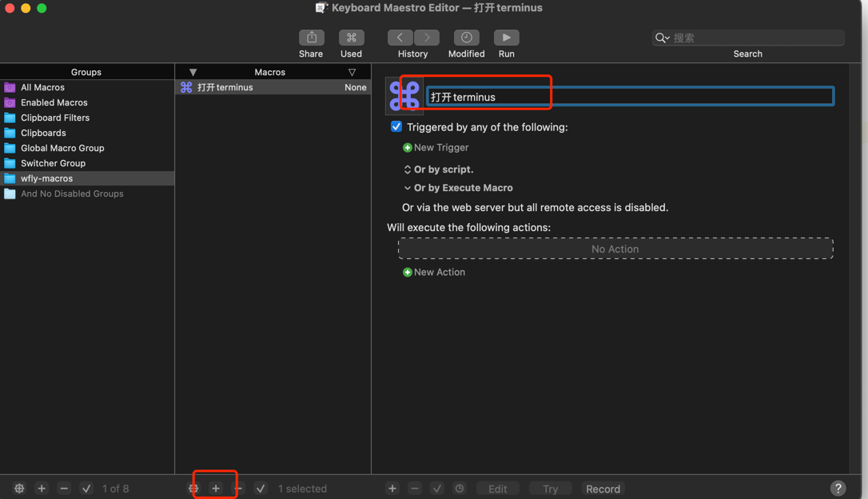Run the macro with the play icon
868x499 pixels.
pyautogui.click(x=507, y=38)
